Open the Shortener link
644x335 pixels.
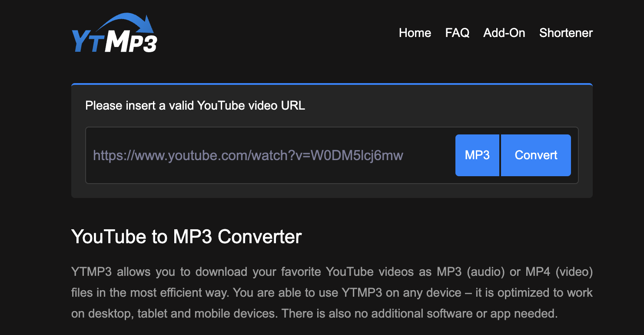(x=566, y=33)
